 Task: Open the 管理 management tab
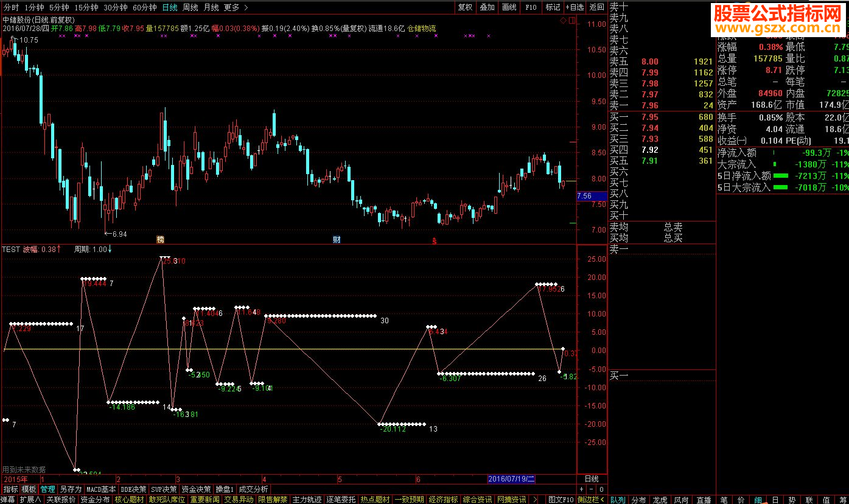pos(47,489)
